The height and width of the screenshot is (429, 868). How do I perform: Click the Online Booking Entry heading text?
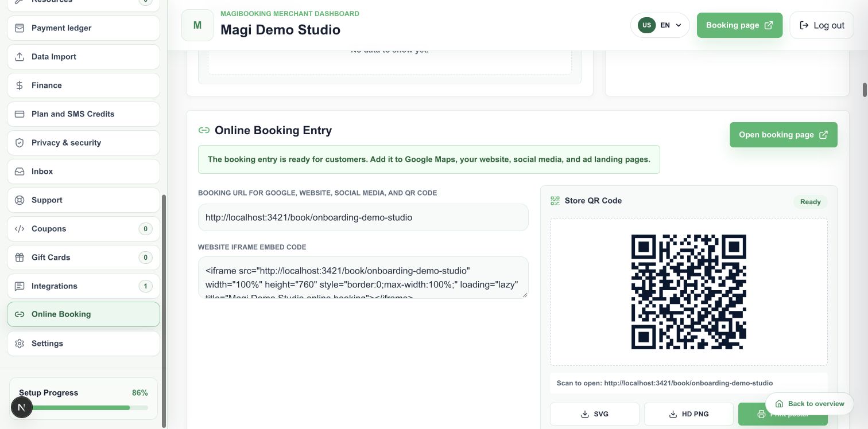(x=273, y=130)
